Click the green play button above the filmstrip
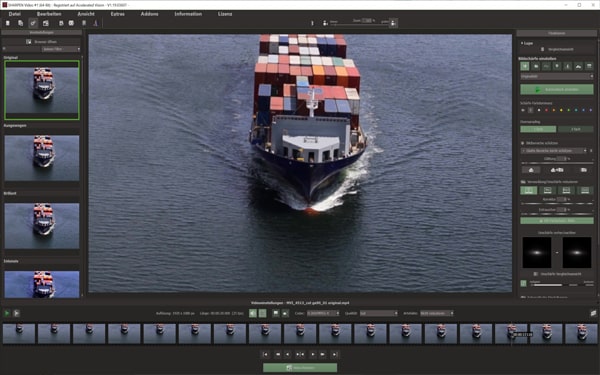The width and height of the screenshot is (600, 375). (x=7, y=313)
